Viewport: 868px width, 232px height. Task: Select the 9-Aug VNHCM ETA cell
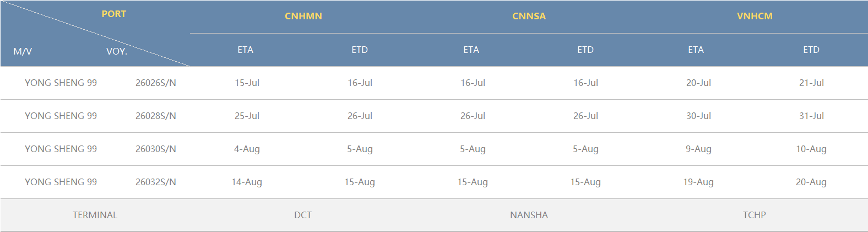[698, 149]
